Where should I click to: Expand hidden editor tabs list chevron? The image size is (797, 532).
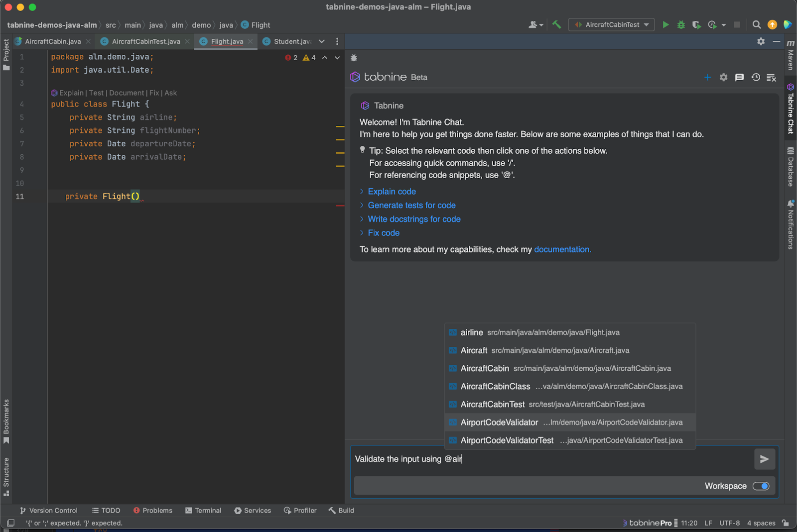[x=322, y=41]
